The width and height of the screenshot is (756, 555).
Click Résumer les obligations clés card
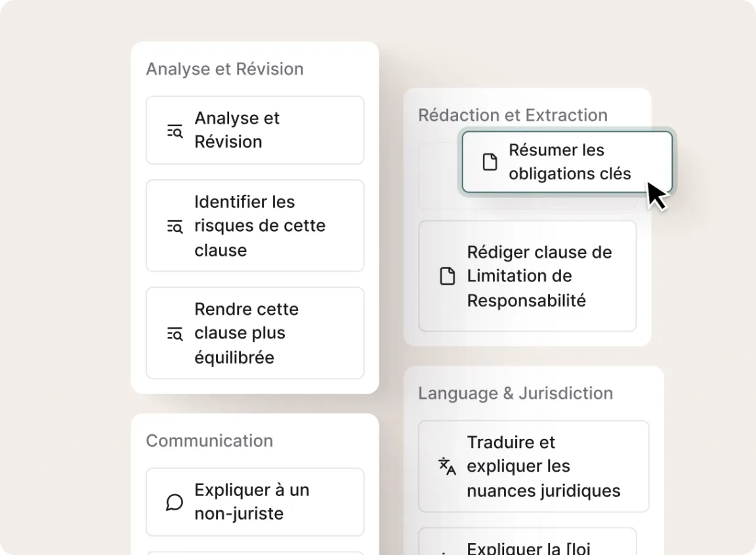point(568,162)
